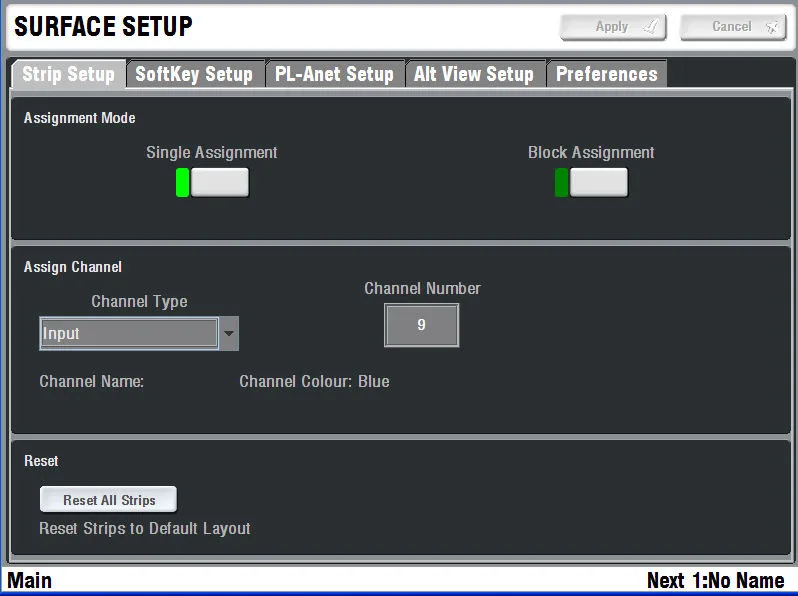Click the Next 1:No Name status text
The height and width of the screenshot is (596, 798).
coord(716,581)
